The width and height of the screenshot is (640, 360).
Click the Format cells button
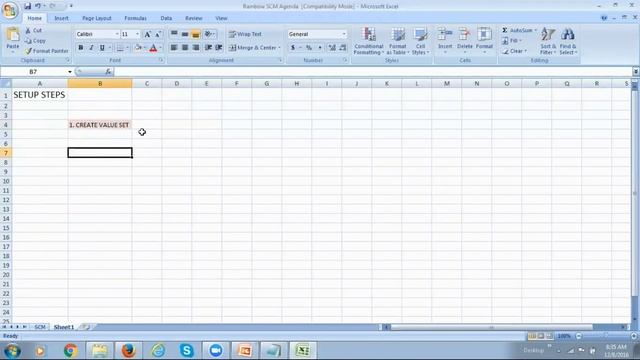484,39
